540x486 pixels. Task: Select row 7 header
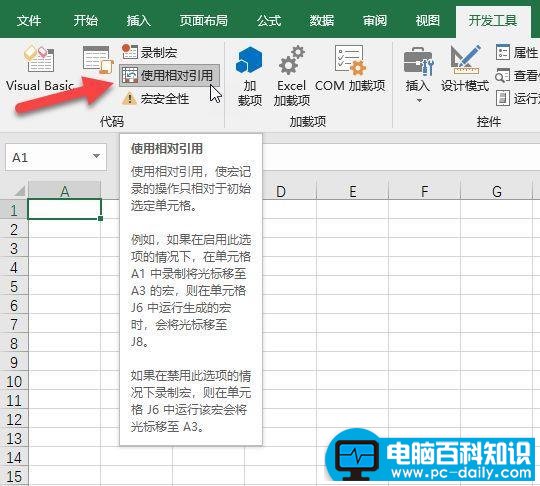[14, 324]
